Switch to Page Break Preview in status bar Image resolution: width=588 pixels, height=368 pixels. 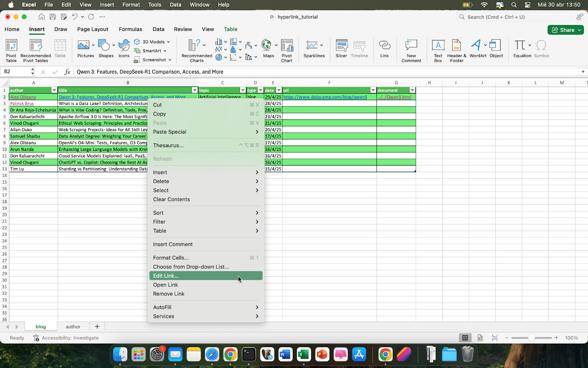tap(495, 337)
